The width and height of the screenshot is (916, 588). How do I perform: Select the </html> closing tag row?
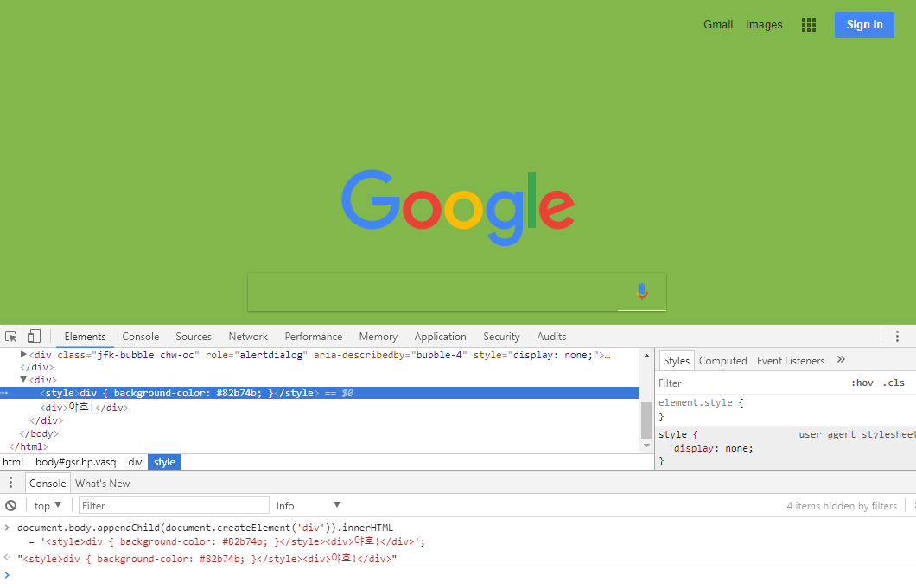[29, 446]
